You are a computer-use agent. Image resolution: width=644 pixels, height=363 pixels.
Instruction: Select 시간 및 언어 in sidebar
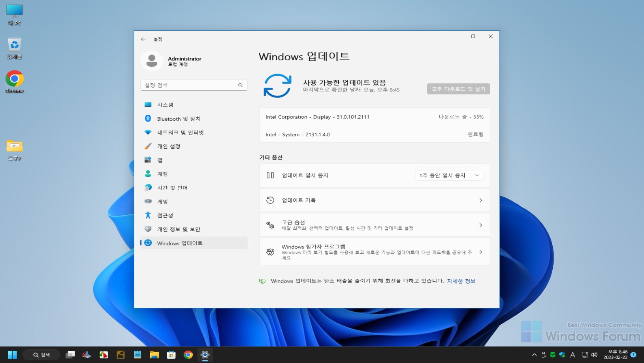pyautogui.click(x=194, y=187)
